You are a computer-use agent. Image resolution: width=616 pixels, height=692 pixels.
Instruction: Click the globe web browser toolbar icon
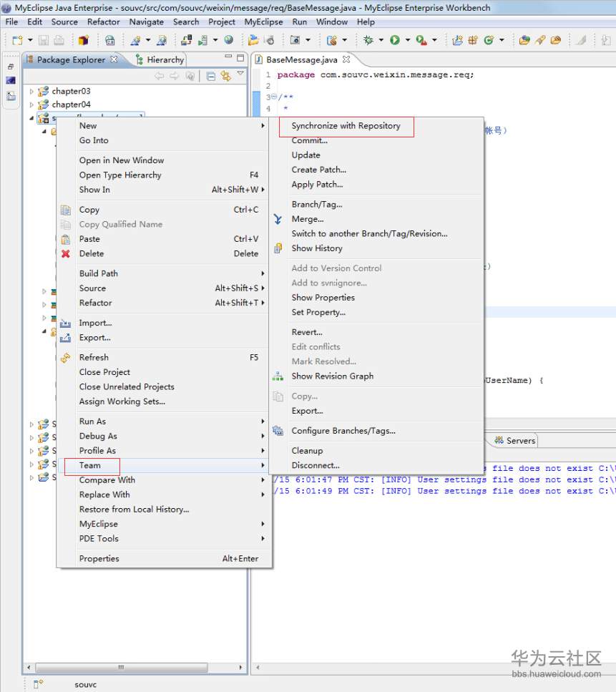coord(228,40)
